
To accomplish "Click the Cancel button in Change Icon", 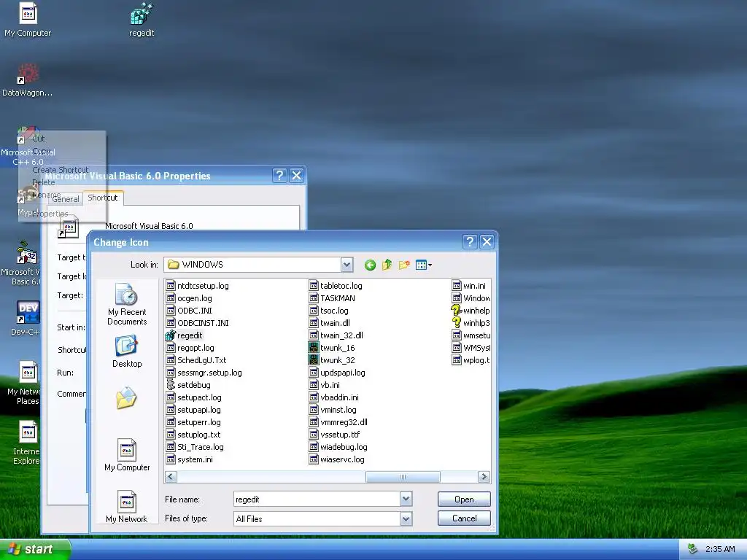I will [x=464, y=518].
